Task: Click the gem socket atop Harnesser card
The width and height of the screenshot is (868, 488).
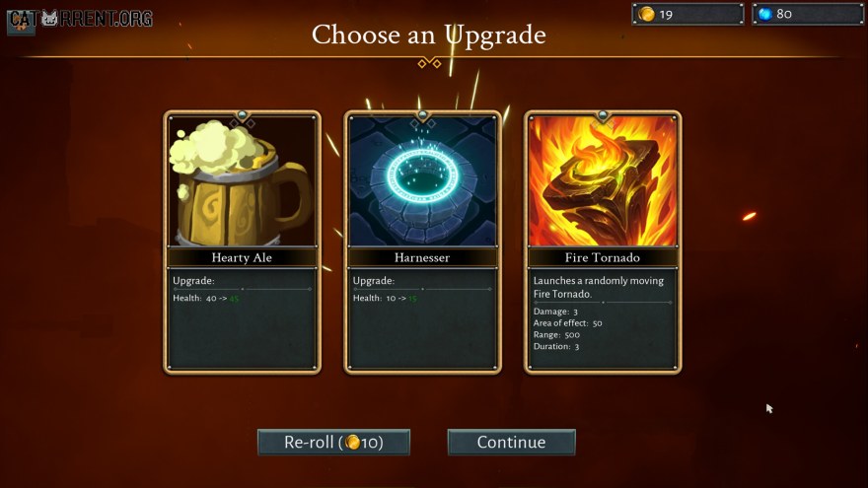Action: [x=422, y=115]
